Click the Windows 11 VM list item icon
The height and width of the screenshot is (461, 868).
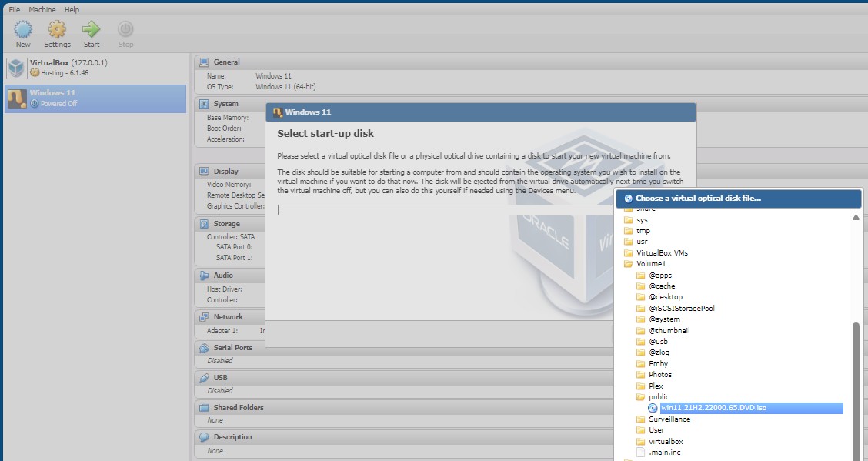[17, 99]
